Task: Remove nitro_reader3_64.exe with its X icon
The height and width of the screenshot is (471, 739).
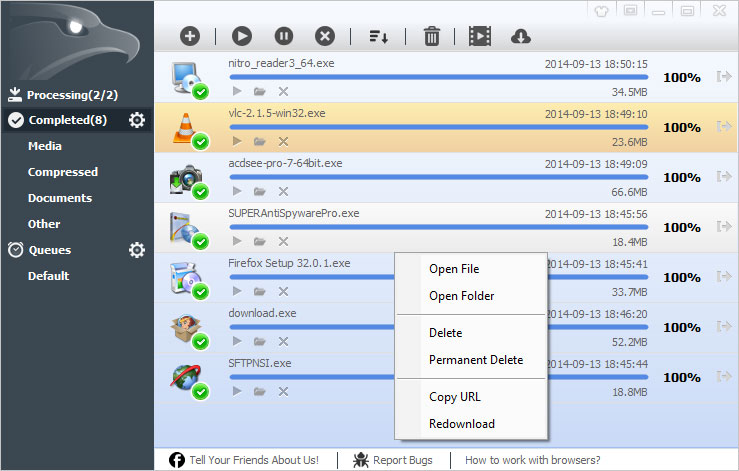Action: click(x=283, y=91)
